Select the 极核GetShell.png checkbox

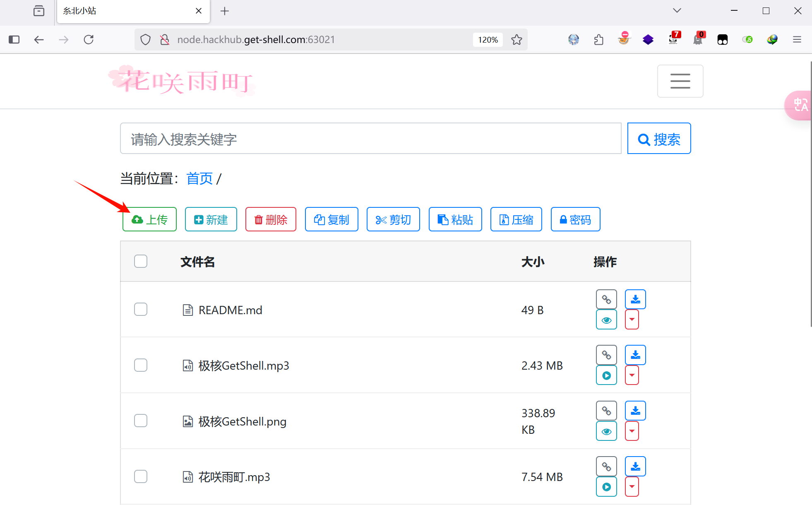point(141,421)
